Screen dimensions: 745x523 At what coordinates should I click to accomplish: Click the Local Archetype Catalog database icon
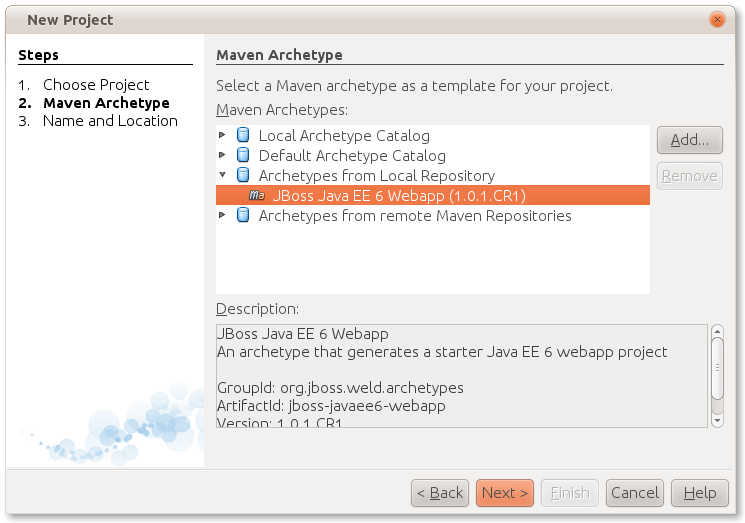pos(243,135)
